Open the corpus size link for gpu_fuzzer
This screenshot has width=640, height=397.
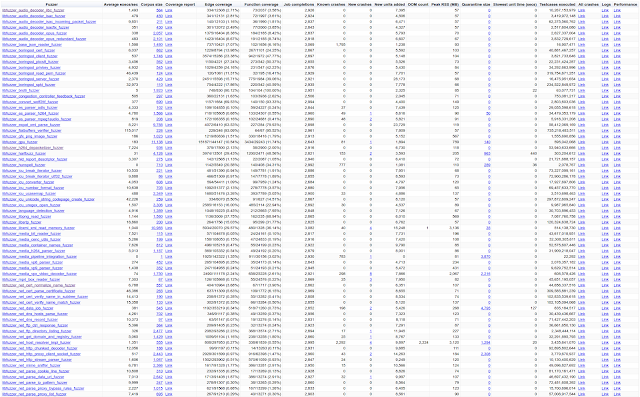(157, 142)
